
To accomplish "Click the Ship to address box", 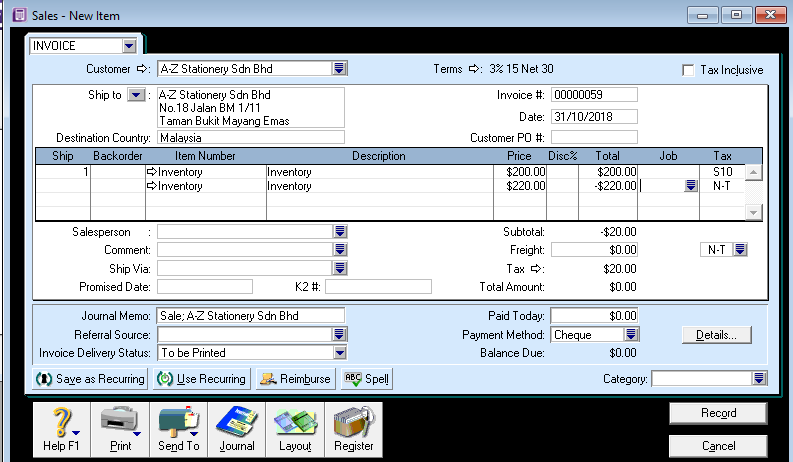I will (x=251, y=107).
